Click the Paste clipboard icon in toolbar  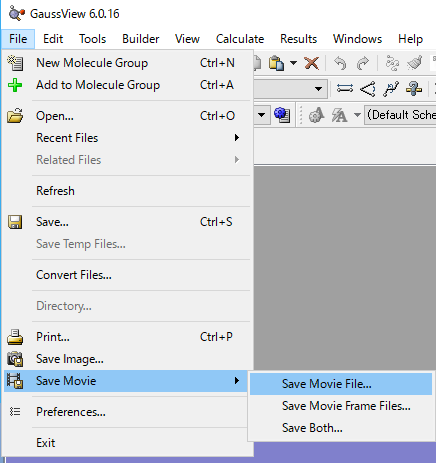tap(276, 63)
